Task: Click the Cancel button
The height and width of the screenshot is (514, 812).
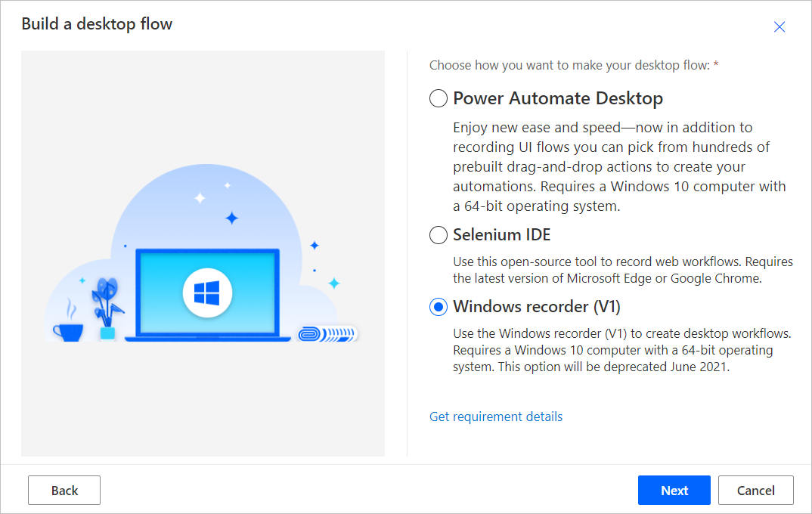Action: point(755,490)
